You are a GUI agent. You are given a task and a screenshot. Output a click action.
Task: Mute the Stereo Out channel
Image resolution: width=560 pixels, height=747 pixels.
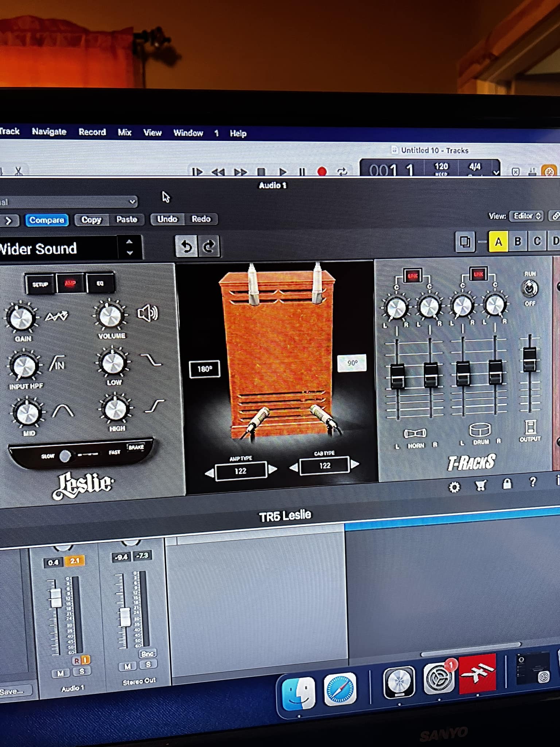(x=128, y=666)
